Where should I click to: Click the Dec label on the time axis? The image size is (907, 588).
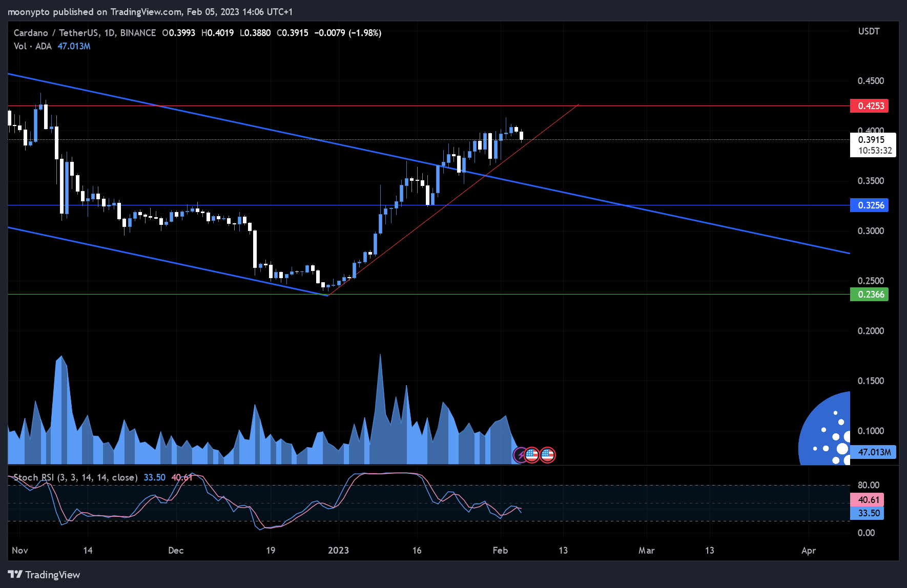(176, 550)
